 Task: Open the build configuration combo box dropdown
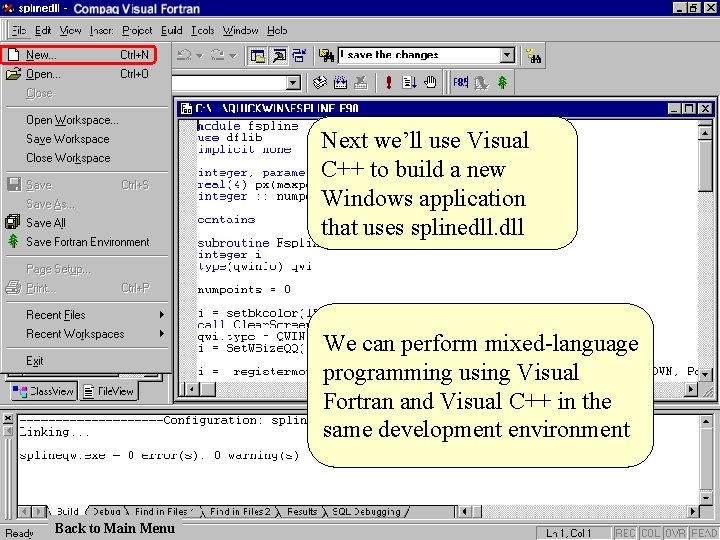click(x=293, y=83)
